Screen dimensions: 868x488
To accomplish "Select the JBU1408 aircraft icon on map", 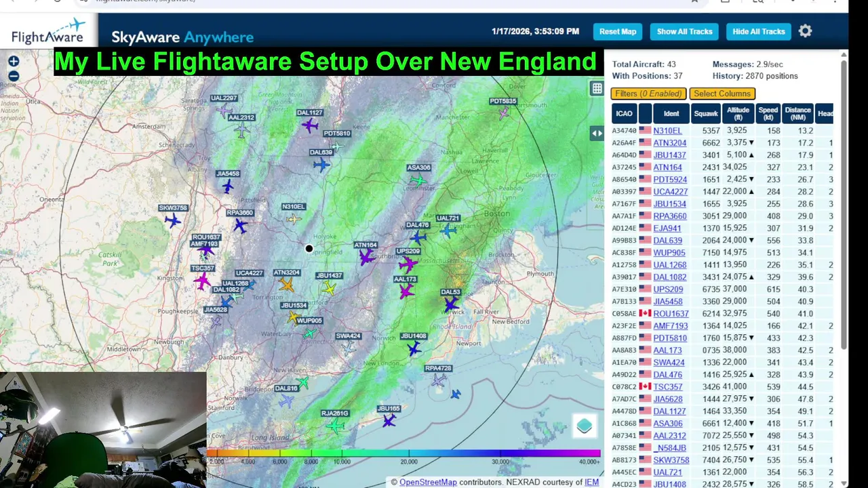I will tap(414, 349).
